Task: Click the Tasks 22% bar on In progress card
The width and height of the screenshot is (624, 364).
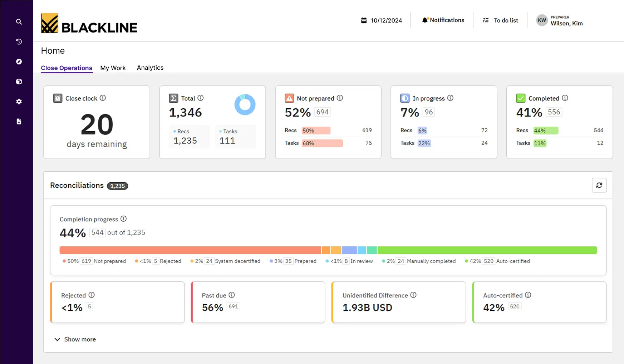Action: 424,143
